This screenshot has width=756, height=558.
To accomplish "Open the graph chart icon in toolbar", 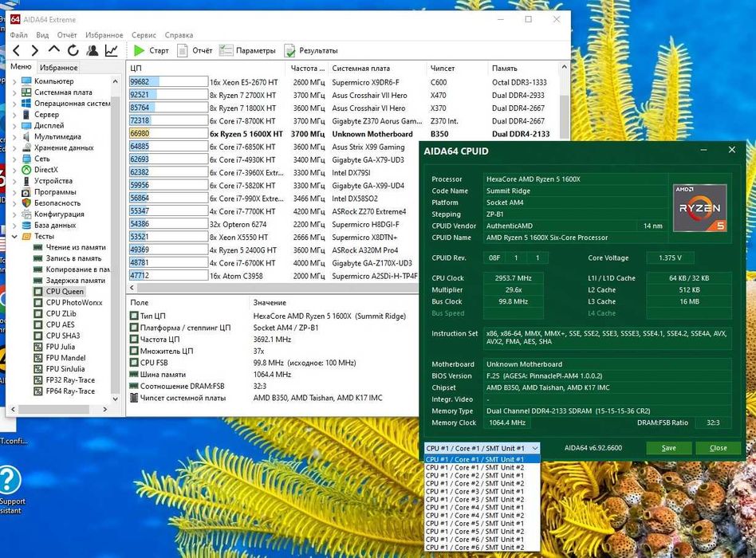I will 111,50.
